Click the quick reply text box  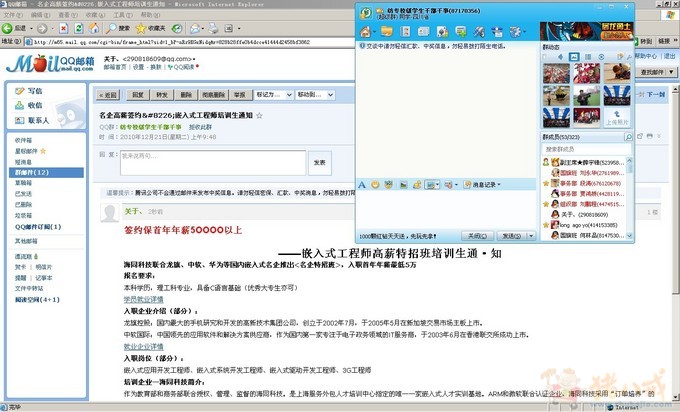point(213,163)
